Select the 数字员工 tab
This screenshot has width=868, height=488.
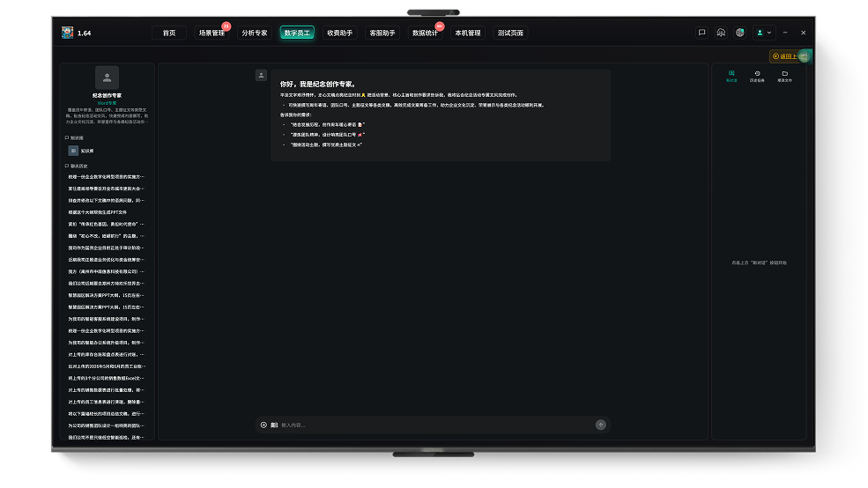pyautogui.click(x=297, y=33)
